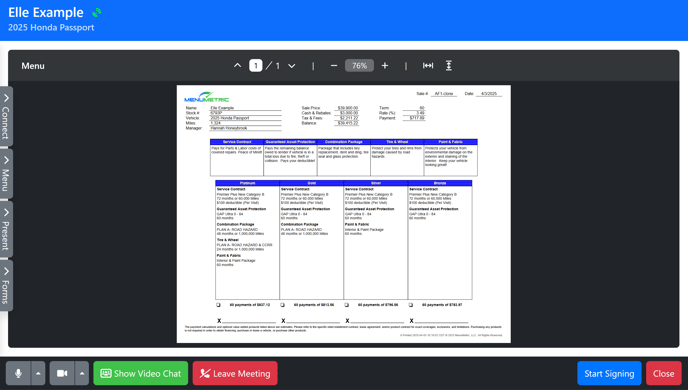The width and height of the screenshot is (688, 390).
Task: Check the Silver package payment checkbox
Action: click(347, 305)
